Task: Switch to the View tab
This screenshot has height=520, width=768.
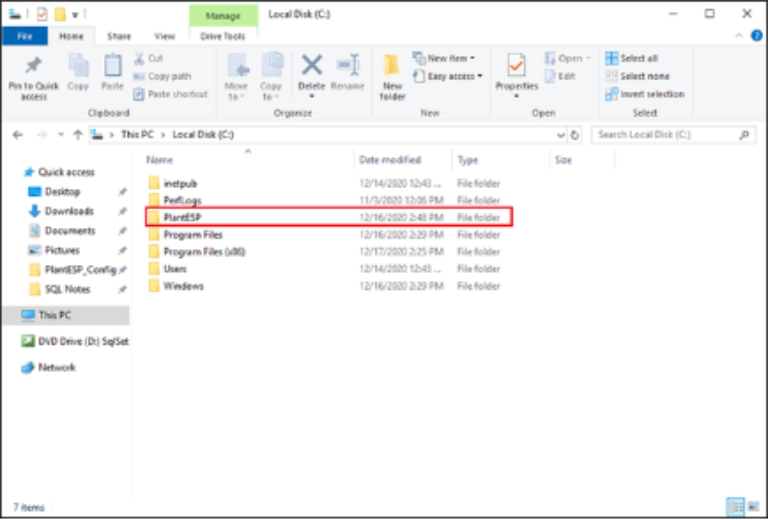Action: pyautogui.click(x=165, y=36)
